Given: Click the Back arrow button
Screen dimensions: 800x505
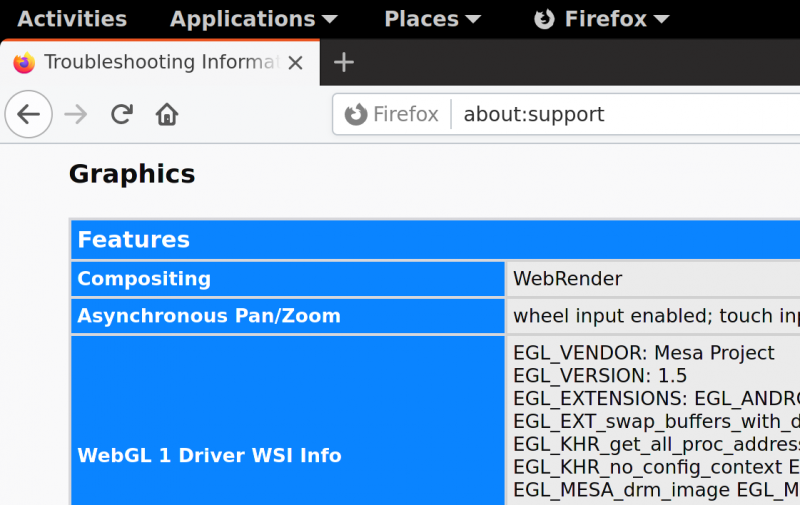Looking at the screenshot, I should point(29,114).
